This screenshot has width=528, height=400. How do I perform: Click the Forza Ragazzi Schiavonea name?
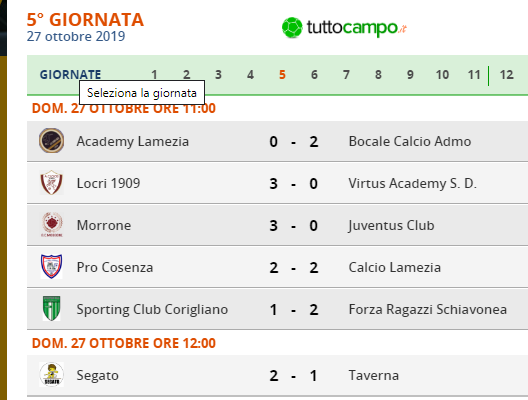coord(428,309)
